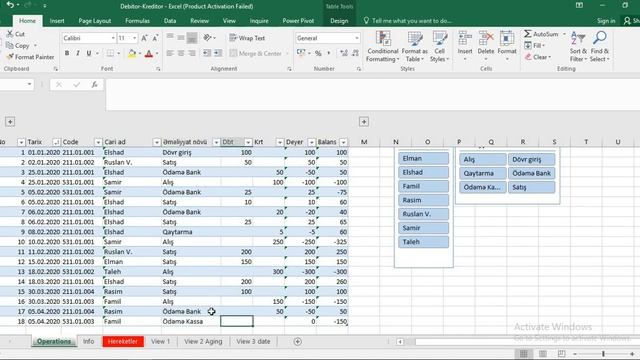The width and height of the screenshot is (640, 360).
Task: Open the Balans column filter dropdown
Action: click(x=344, y=142)
